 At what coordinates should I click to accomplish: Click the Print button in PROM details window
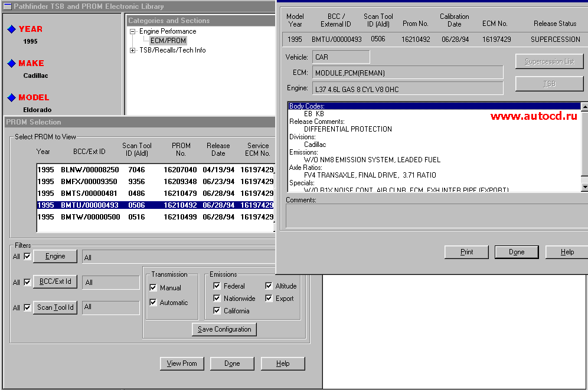click(x=466, y=252)
